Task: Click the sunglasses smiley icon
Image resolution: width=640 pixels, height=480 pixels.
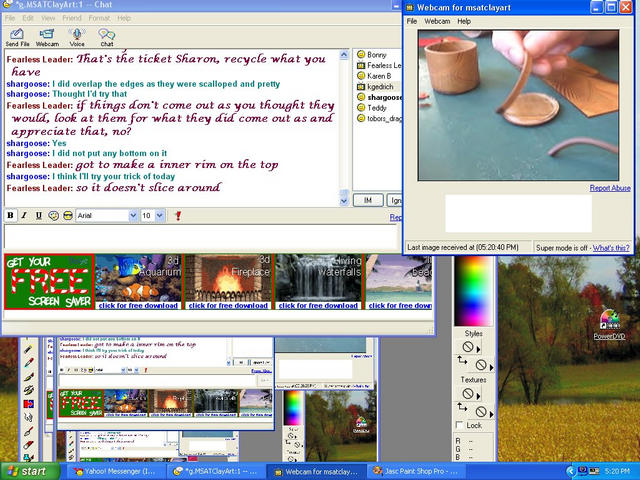Action: pos(68,216)
